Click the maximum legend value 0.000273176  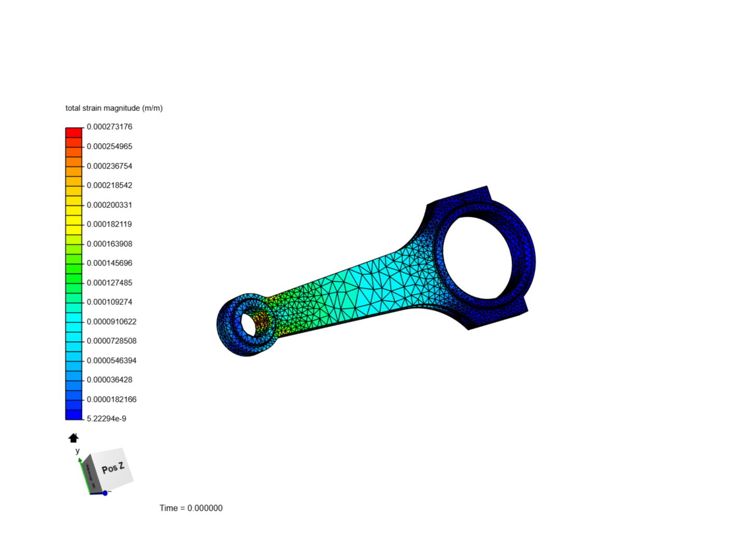[x=109, y=127]
